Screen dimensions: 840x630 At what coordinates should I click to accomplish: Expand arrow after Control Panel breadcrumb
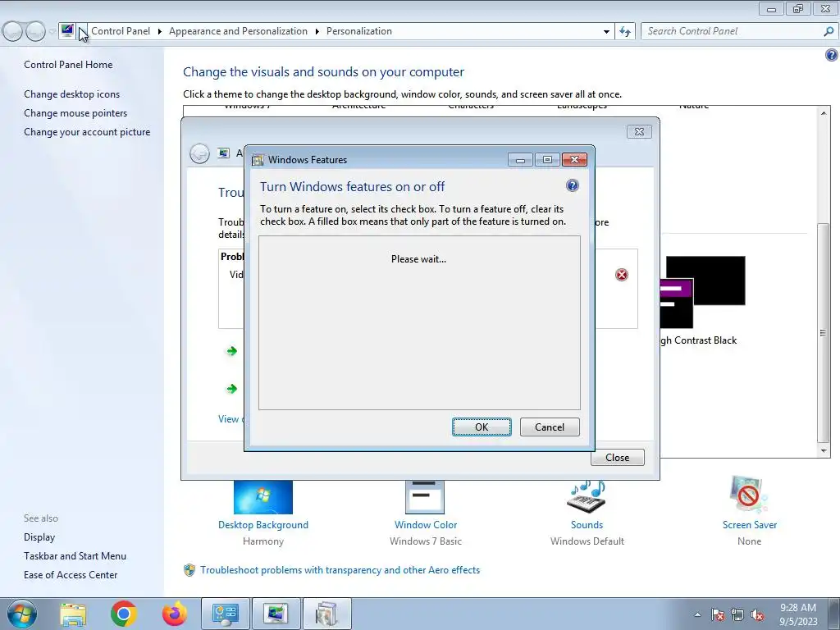[x=160, y=31]
